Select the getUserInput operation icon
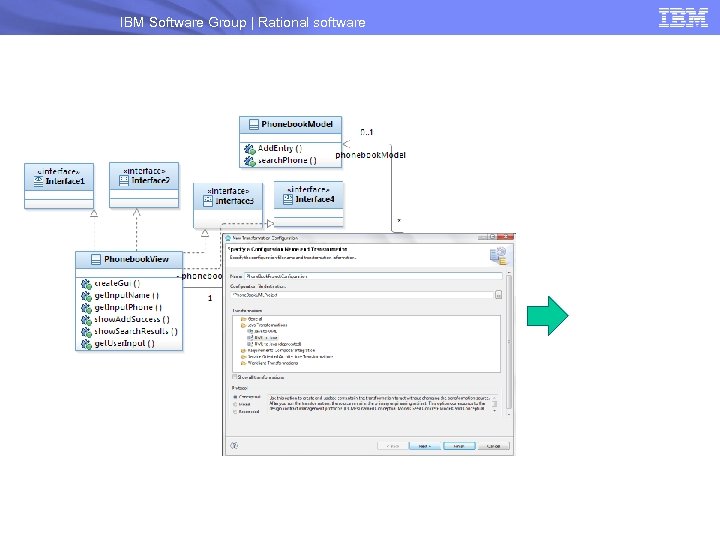This screenshot has width=720, height=540. [x=86, y=344]
